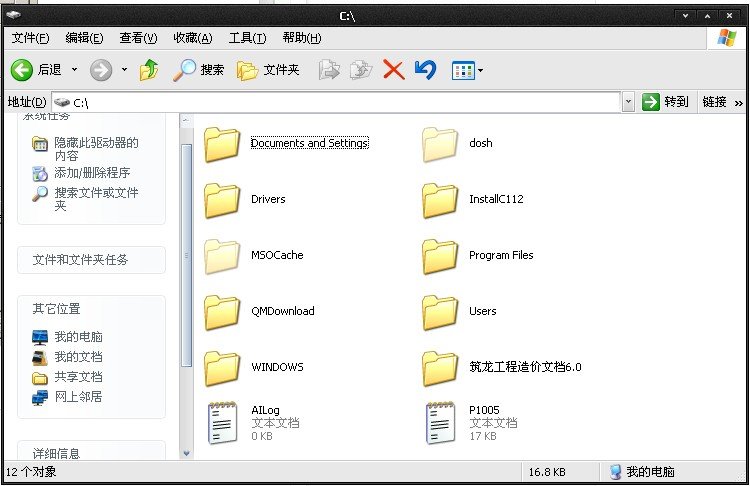Screen dimensions: 750x486
Task: Toggle the Folders pane button
Action: (x=268, y=70)
